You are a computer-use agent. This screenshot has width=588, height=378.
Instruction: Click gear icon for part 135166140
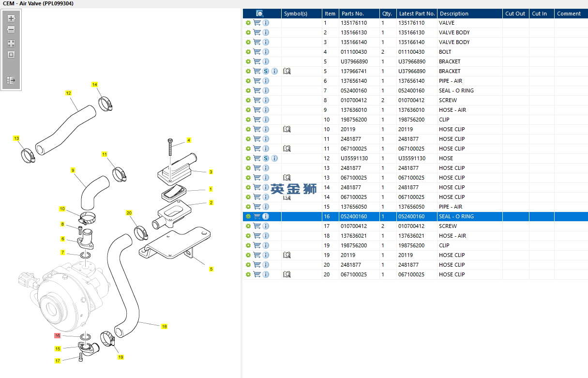[x=248, y=42]
